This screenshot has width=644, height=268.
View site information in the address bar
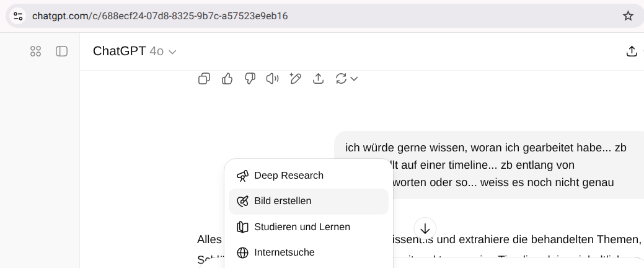[18, 16]
